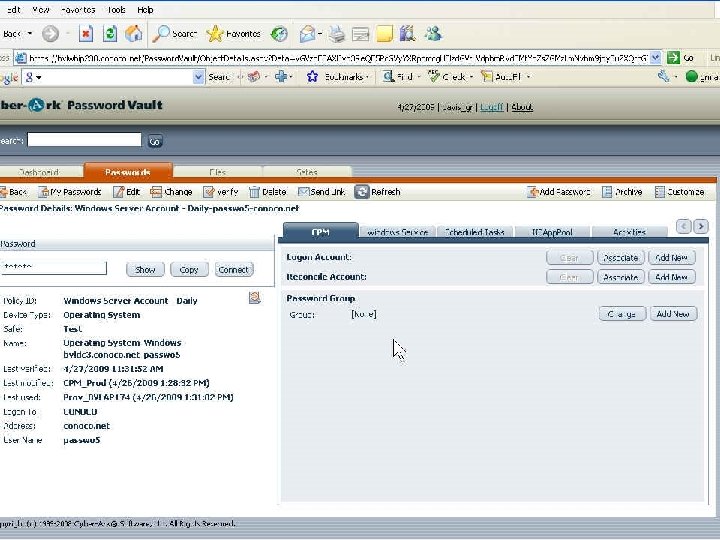
Task: Click the Go button next to vault search
Action: point(155,141)
